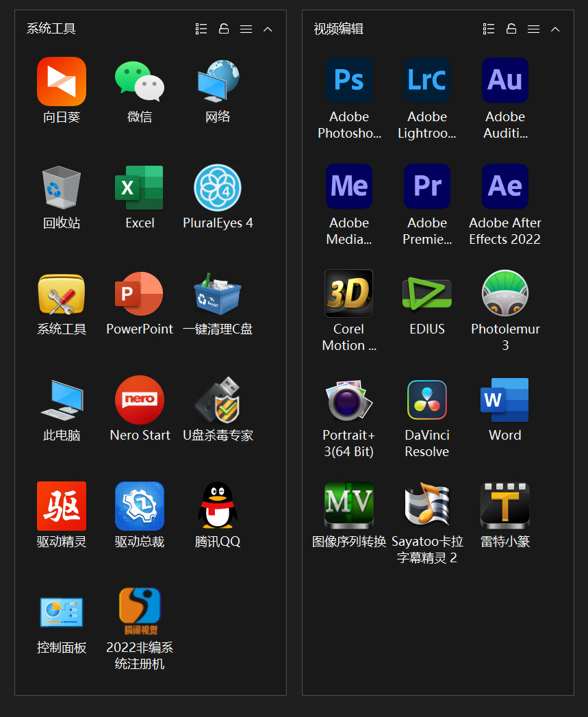Launch Adobe Photoshop
This screenshot has width=588, height=717.
(349, 80)
